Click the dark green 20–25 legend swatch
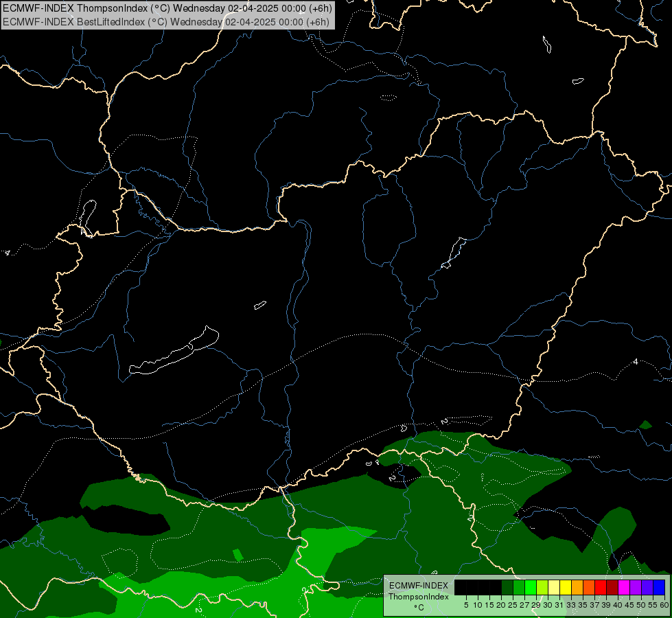 point(507,587)
